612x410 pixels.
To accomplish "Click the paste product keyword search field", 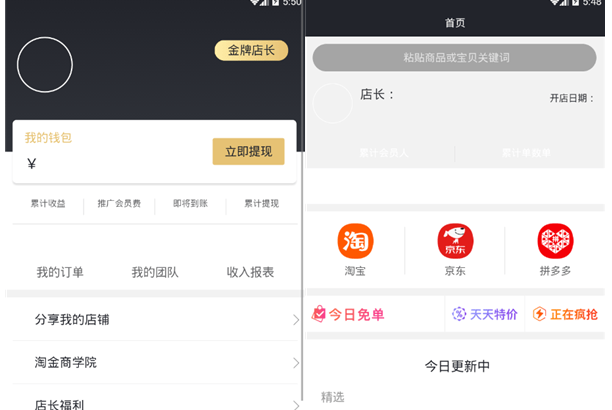I will 455,58.
